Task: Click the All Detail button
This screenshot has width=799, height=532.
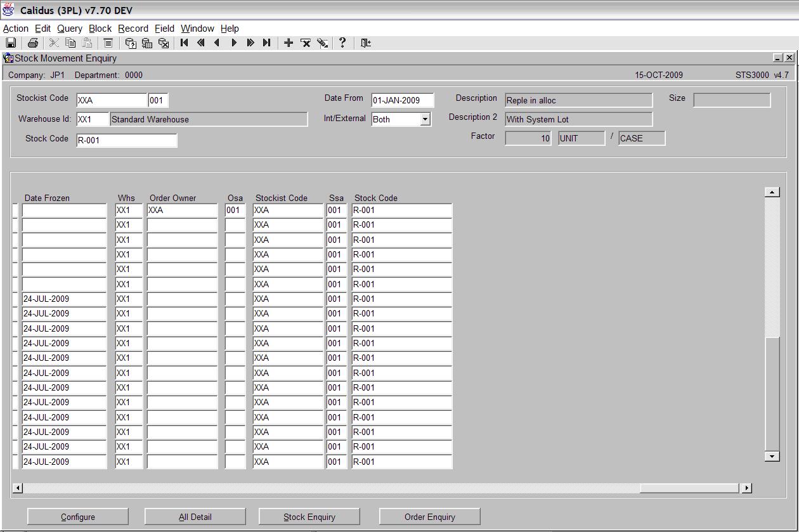Action: click(x=195, y=517)
